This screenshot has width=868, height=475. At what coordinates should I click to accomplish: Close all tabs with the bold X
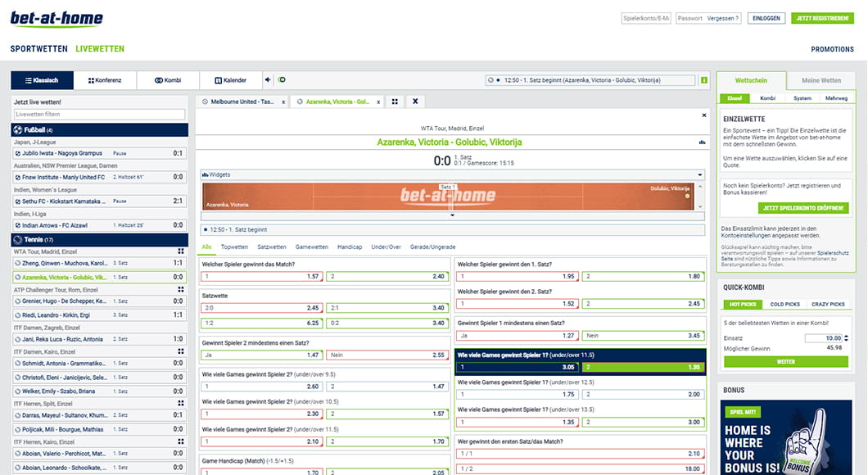415,102
